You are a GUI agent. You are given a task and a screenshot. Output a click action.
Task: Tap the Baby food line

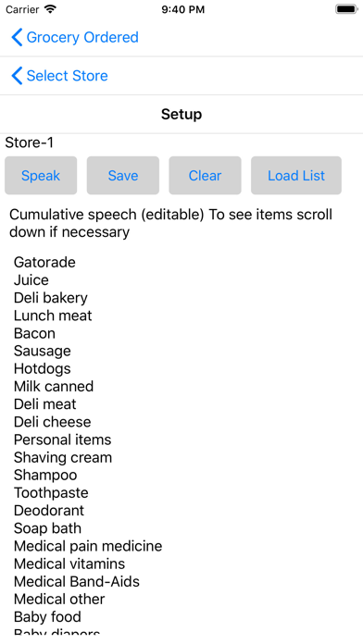(x=47, y=617)
